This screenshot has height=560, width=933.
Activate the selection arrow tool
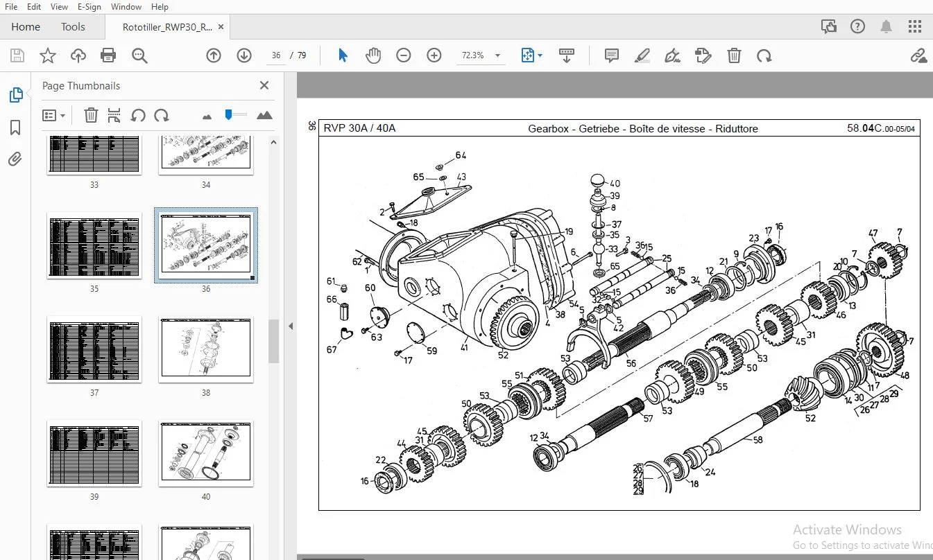click(x=343, y=55)
